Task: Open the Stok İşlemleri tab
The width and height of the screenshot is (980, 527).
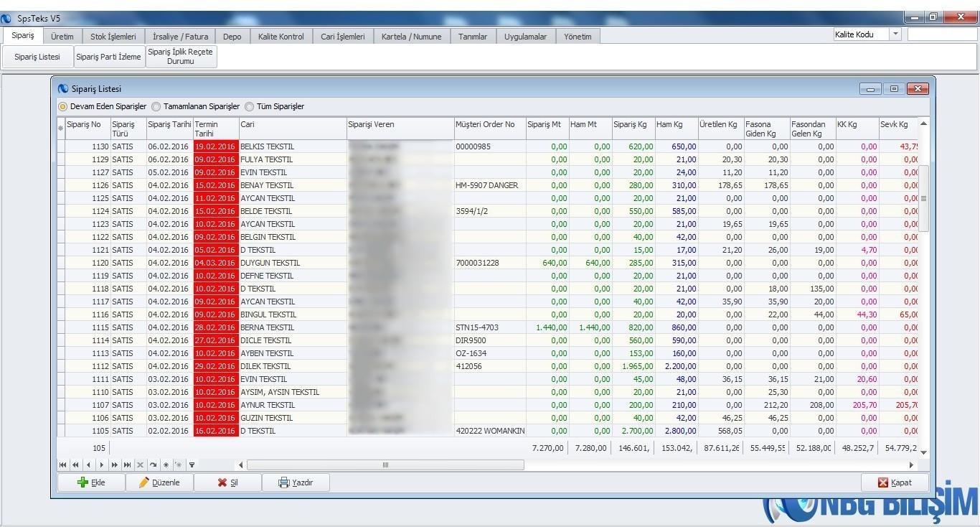Action: pyautogui.click(x=113, y=37)
